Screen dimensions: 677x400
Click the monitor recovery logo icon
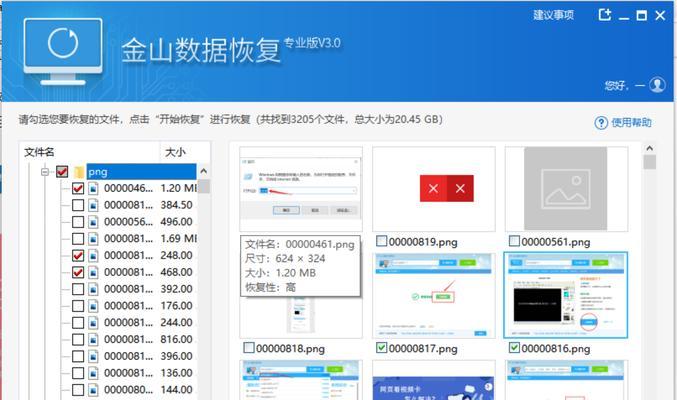coord(63,51)
